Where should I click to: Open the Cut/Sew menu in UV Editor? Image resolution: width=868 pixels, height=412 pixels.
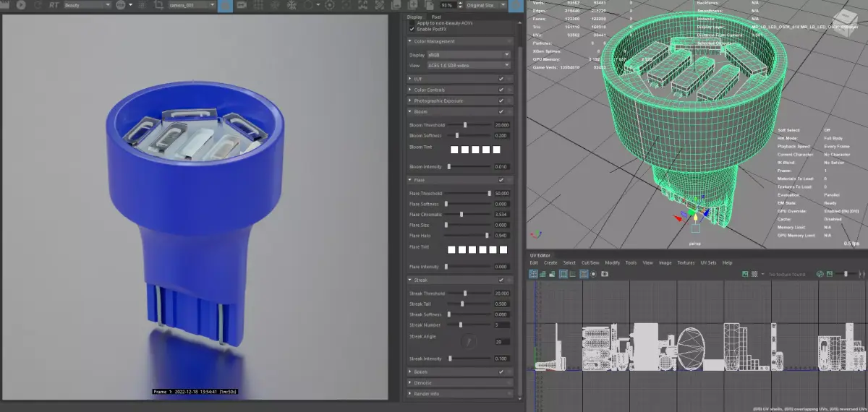(x=590, y=263)
